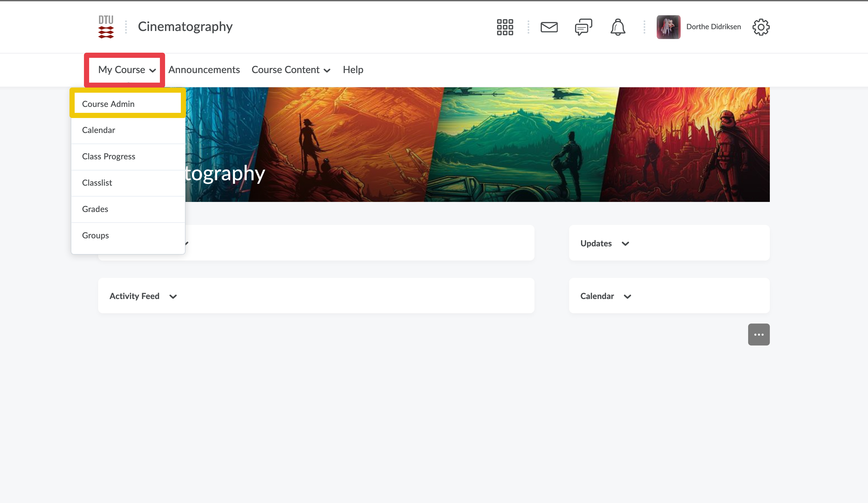Select Grades from the dropdown menu

tap(95, 209)
